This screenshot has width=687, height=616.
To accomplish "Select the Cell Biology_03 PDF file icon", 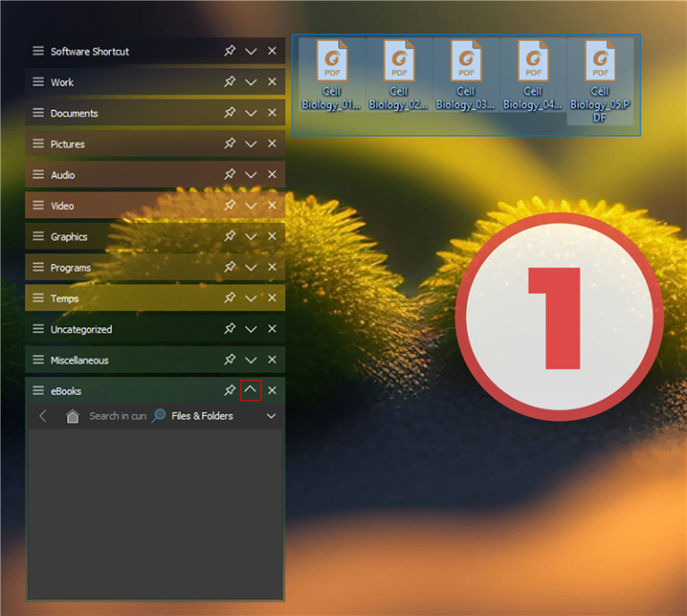I will pos(466,61).
